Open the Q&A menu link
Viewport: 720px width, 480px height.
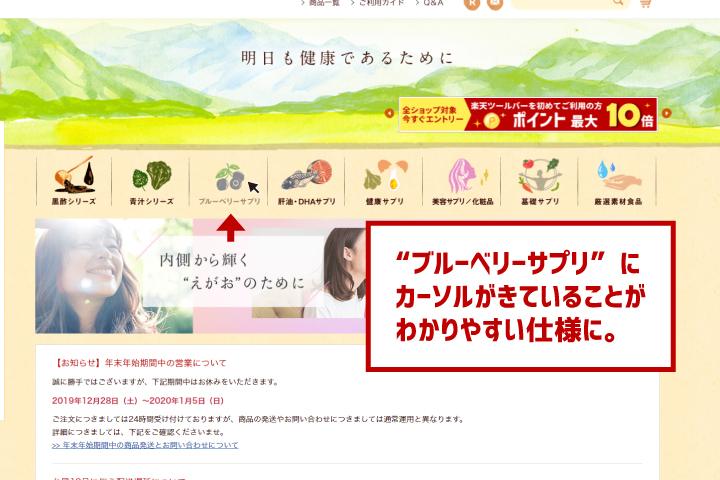[x=432, y=4]
